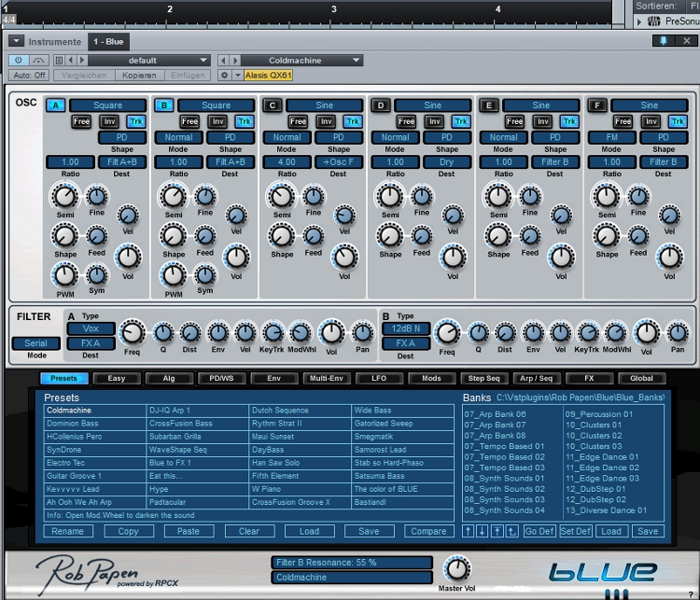Open the Instrumente menu arrow
The image size is (700, 600).
[x=16, y=41]
